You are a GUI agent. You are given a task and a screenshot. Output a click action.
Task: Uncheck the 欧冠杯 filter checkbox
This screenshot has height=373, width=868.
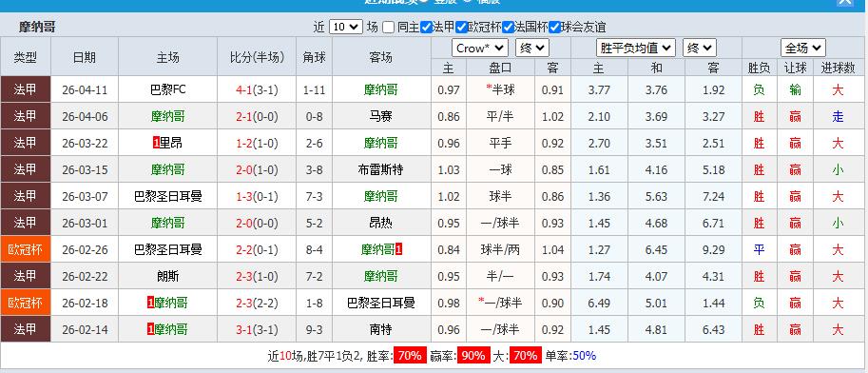coord(461,27)
